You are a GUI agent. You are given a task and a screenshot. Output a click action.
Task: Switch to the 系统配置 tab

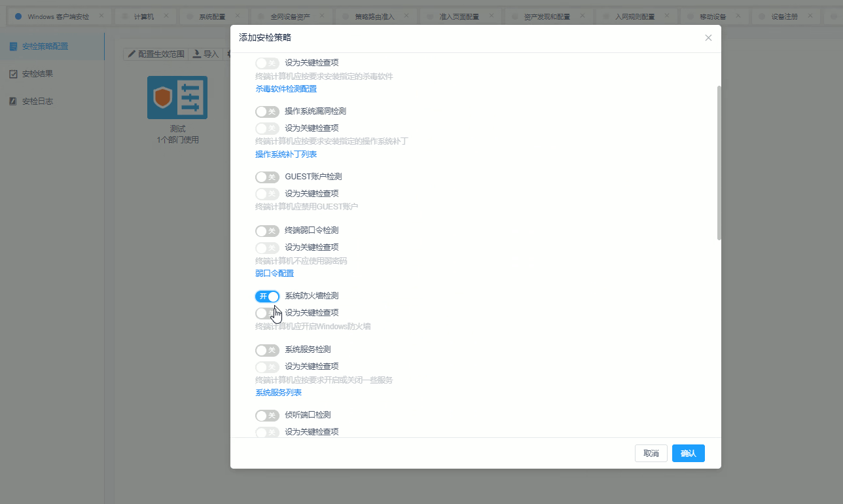(x=211, y=16)
